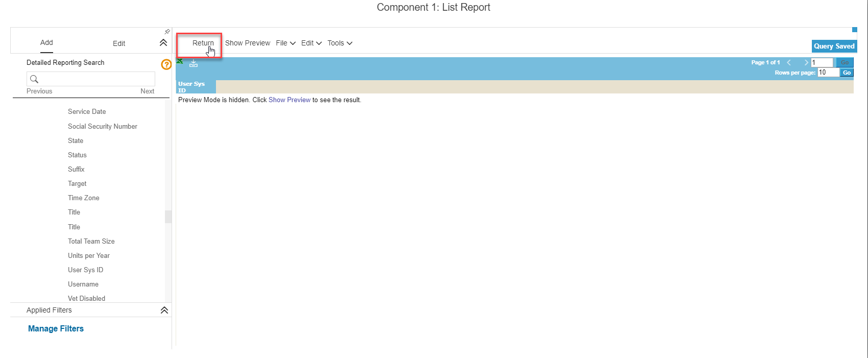Select Social Security Number field

(103, 126)
